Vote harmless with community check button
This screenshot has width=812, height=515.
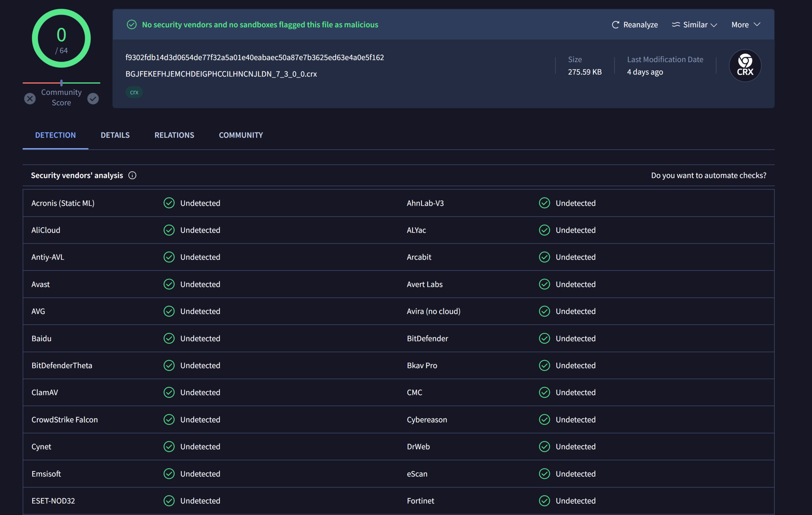93,99
